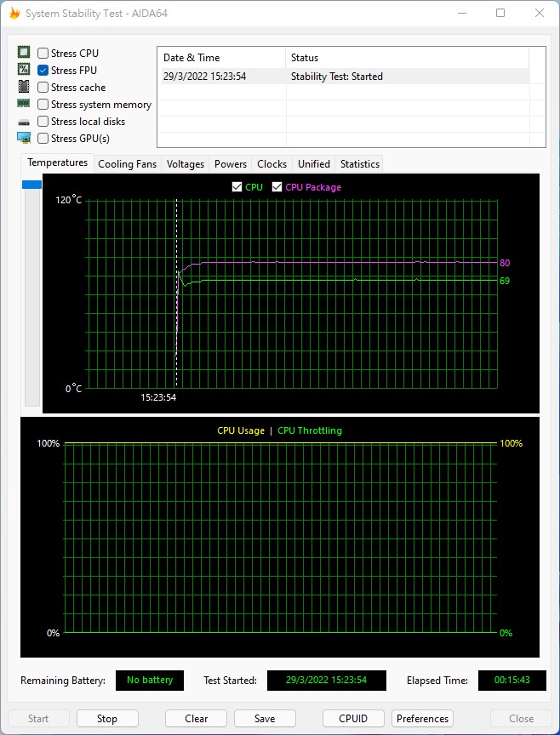Image resolution: width=560 pixels, height=735 pixels.
Task: Click the 29/3/2022 15:23:54 log timestamp
Action: point(204,77)
